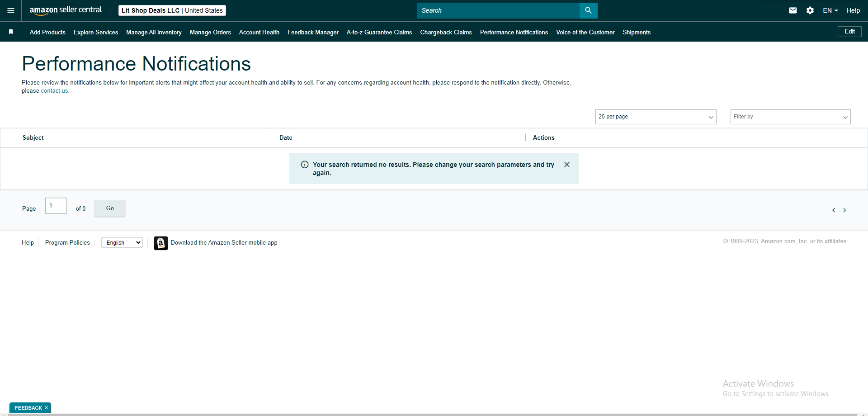Viewport: 868px width, 416px height.
Task: Dismiss the no results alert
Action: (x=567, y=165)
